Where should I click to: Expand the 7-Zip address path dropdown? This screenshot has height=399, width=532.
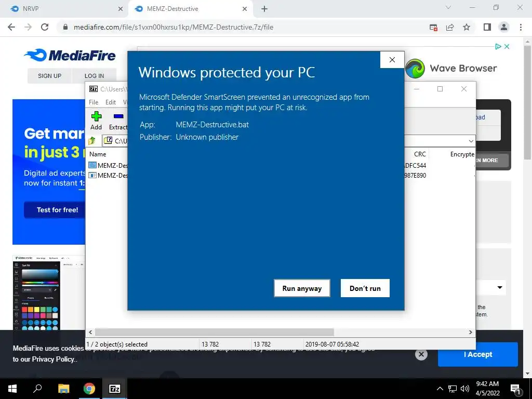(x=471, y=141)
